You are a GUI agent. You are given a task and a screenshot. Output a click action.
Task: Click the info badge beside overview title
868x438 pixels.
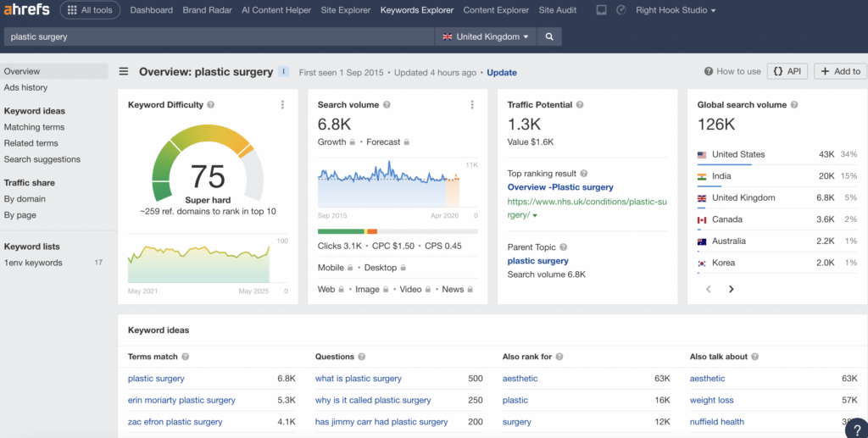point(283,71)
